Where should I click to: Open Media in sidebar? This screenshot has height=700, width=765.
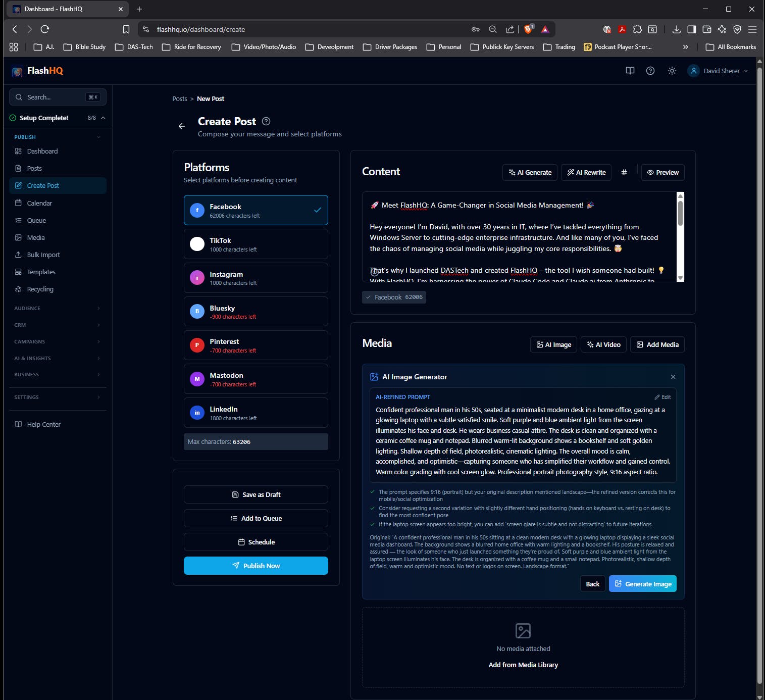58,237
